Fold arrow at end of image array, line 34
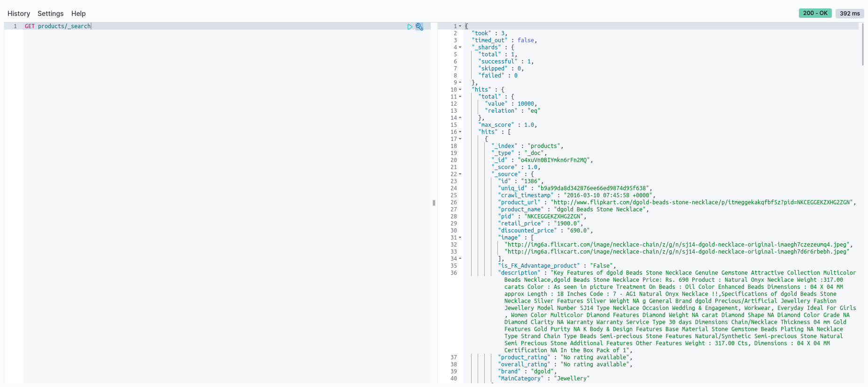 click(460, 259)
